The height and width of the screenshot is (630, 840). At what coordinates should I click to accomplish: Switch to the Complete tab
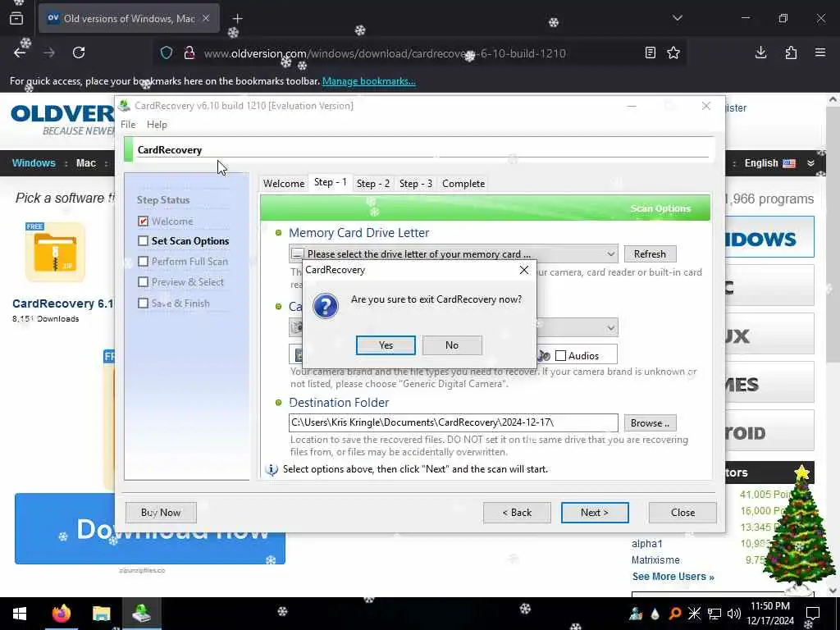(463, 183)
